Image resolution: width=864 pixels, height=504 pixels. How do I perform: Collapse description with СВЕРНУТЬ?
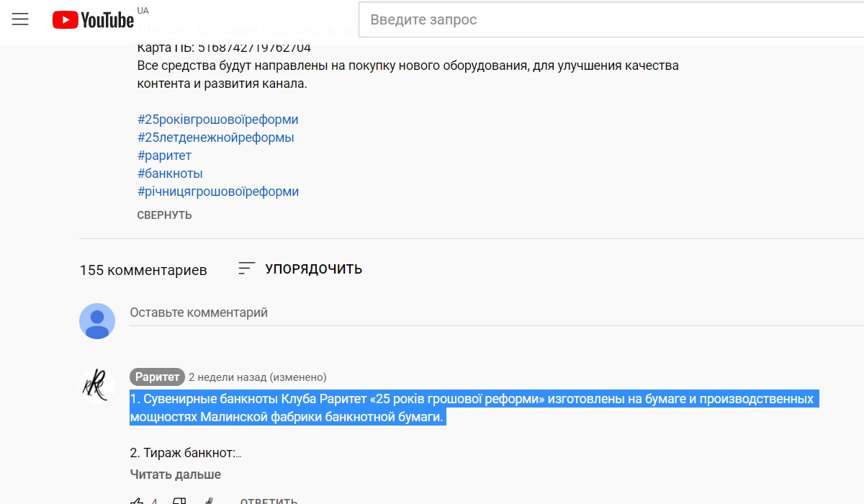[164, 215]
